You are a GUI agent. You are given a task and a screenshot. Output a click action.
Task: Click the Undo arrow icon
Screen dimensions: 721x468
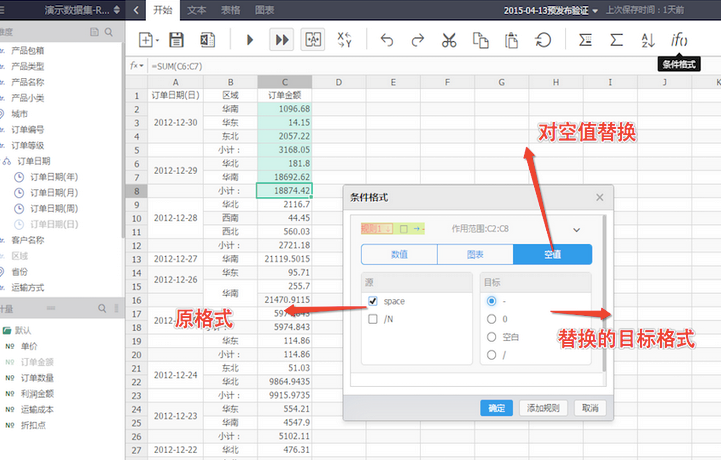pyautogui.click(x=387, y=40)
